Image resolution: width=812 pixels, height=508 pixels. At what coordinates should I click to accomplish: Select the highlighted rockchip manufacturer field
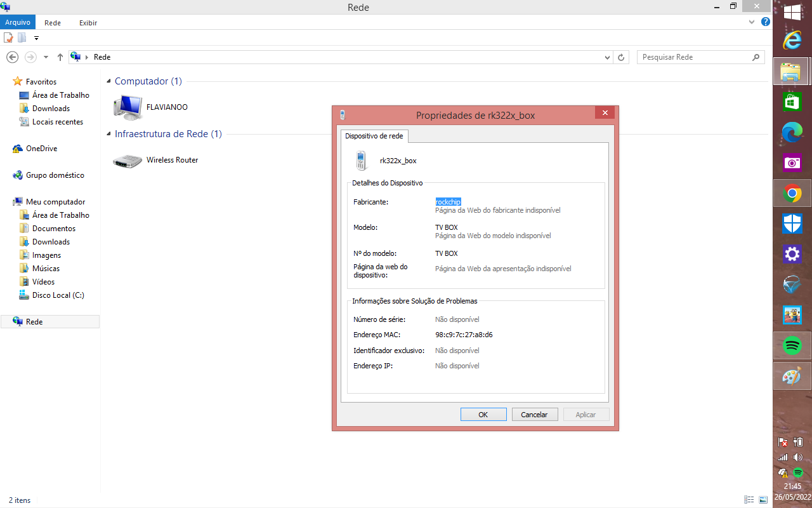[448, 201]
